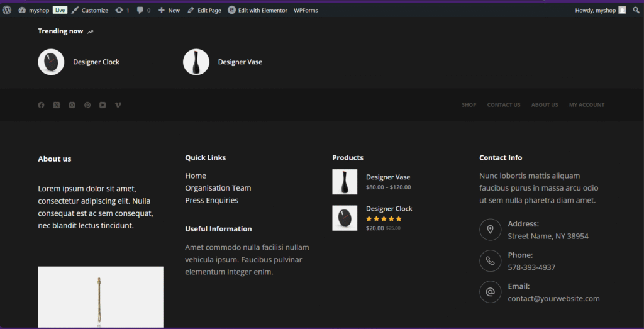Image resolution: width=644 pixels, height=329 pixels.
Task: Open the Facebook social icon
Action: point(41,105)
